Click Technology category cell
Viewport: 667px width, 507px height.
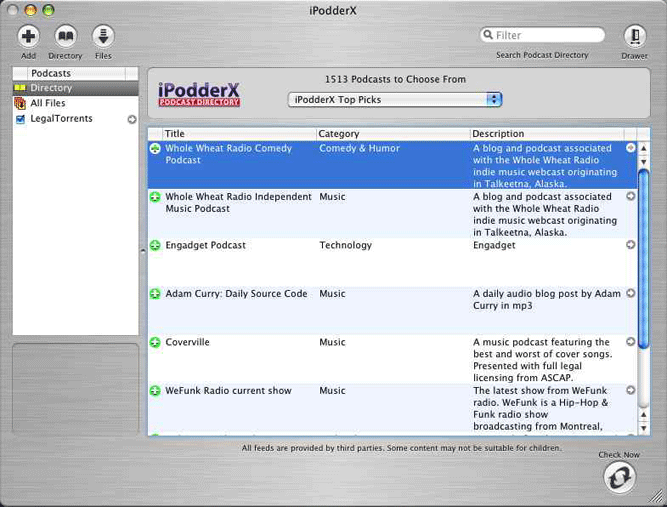click(x=345, y=245)
